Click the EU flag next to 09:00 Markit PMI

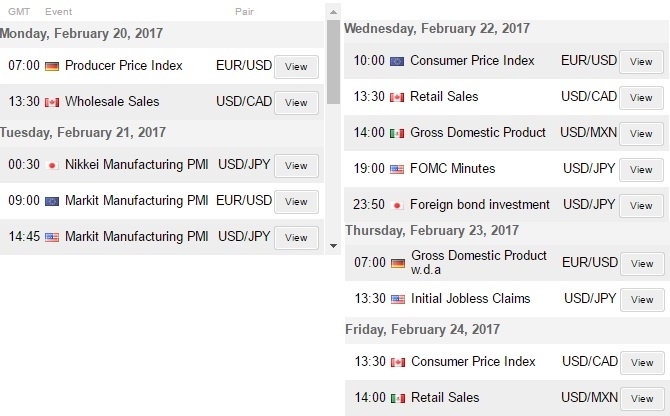click(52, 202)
